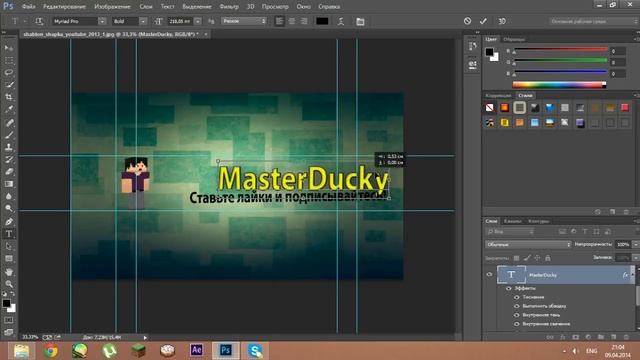Open the Изображение menu
Viewport: 640px width, 360px height.
point(112,7)
